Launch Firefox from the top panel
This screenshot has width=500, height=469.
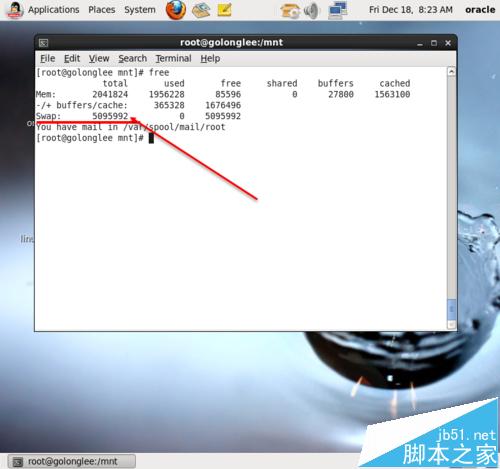176,9
